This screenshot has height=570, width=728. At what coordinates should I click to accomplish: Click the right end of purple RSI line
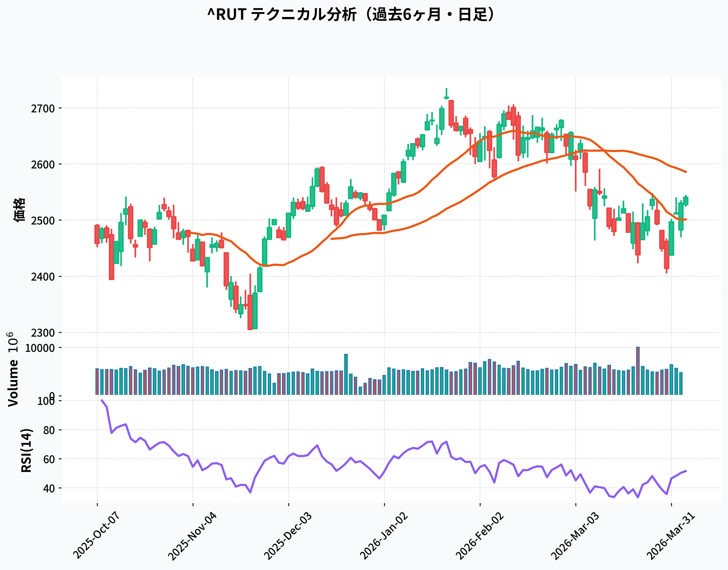pos(686,471)
